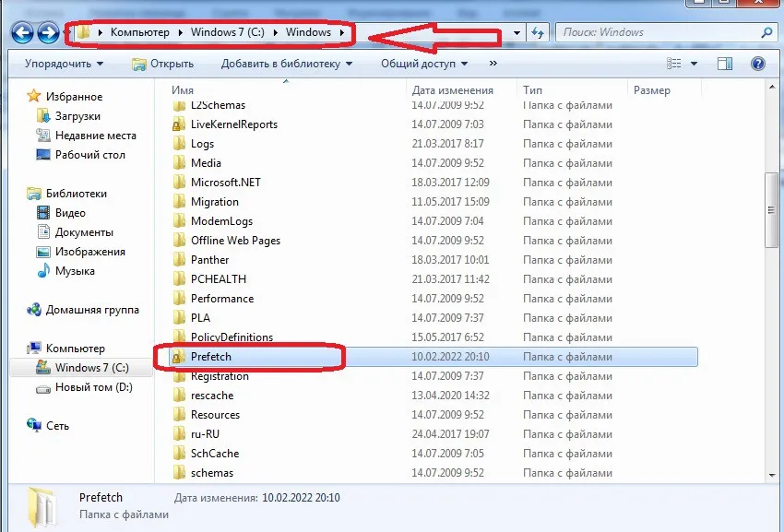Sort by Дата изменения column header
This screenshot has height=532, width=784.
(452, 90)
